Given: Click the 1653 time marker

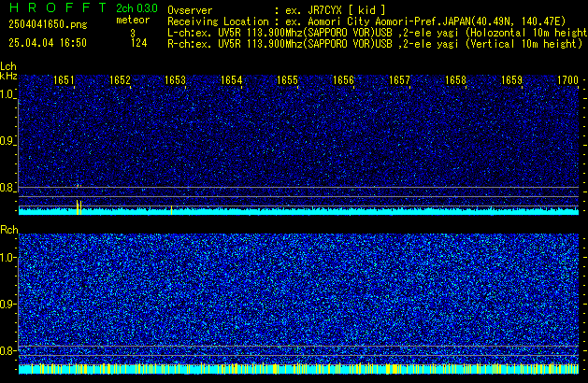Looking at the screenshot, I should pos(175,80).
